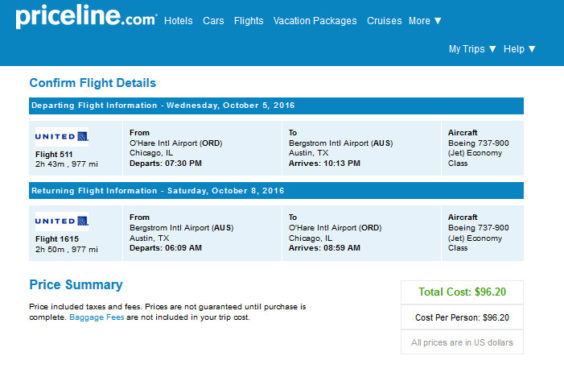The width and height of the screenshot is (564, 377).
Task: Go to the Cars section
Action: point(213,21)
